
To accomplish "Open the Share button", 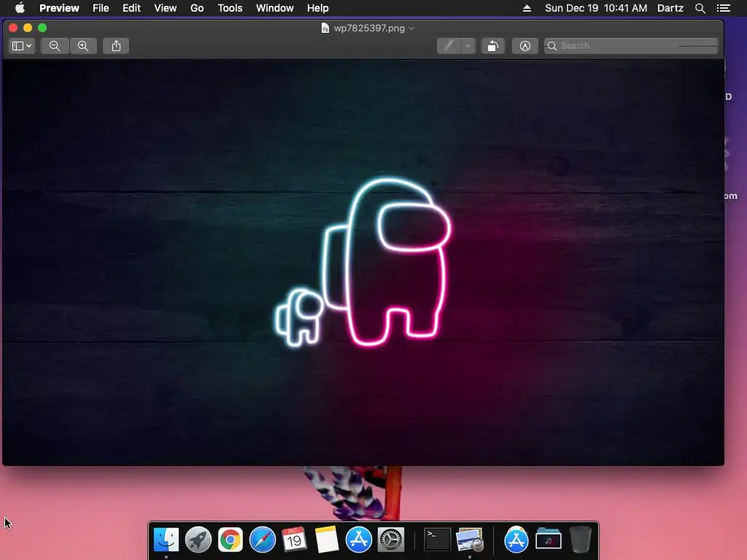I will click(116, 46).
